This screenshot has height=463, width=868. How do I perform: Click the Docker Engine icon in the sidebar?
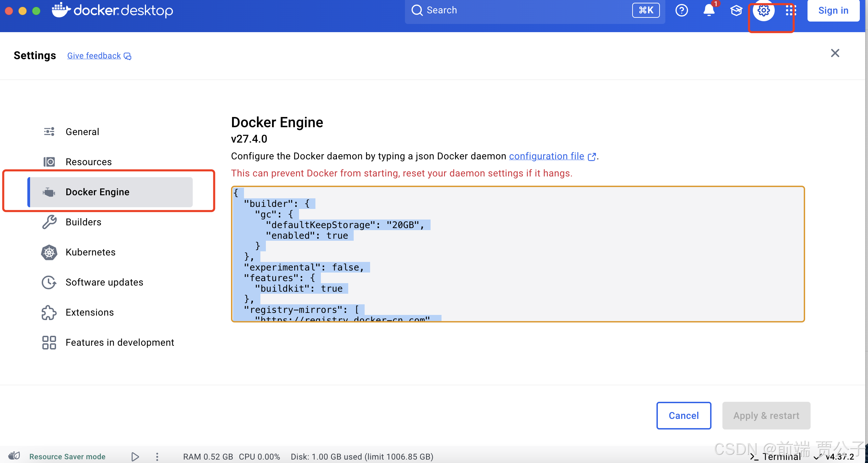[x=49, y=192]
